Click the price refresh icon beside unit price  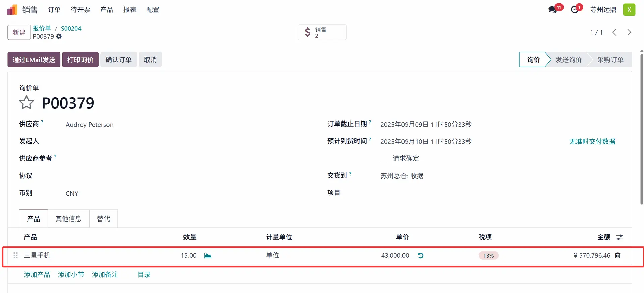tap(420, 256)
